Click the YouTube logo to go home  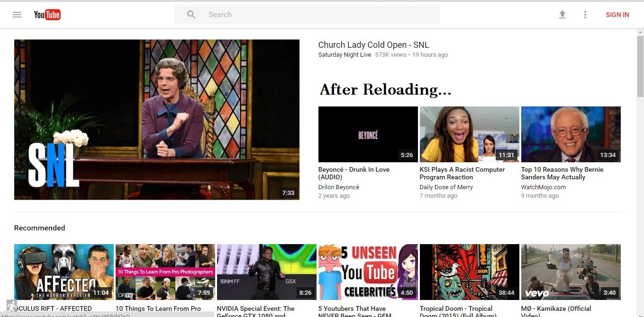click(x=47, y=14)
